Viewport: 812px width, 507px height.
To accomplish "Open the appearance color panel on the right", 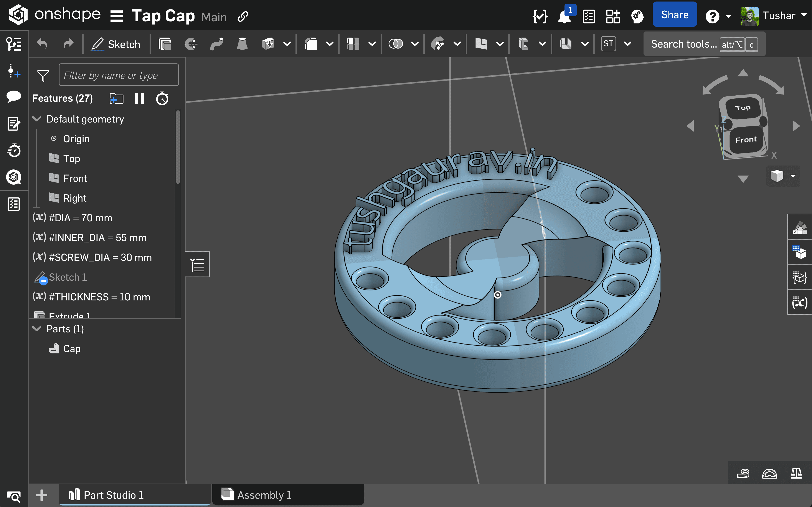I will click(x=800, y=227).
